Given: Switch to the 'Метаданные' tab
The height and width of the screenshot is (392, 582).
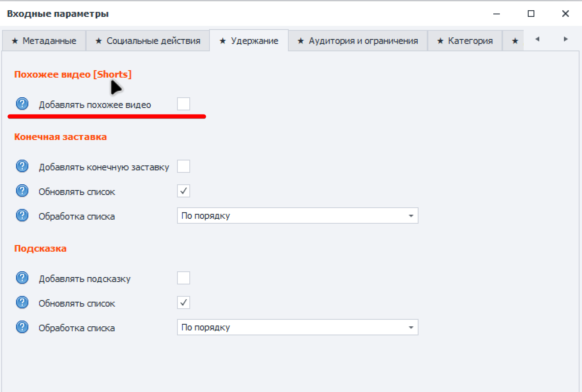Looking at the screenshot, I should pyautogui.click(x=44, y=41).
